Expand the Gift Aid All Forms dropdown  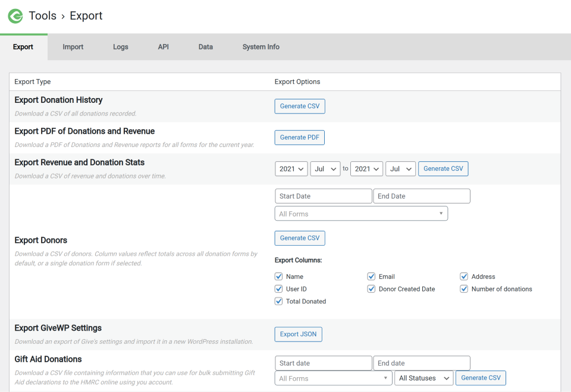point(333,378)
